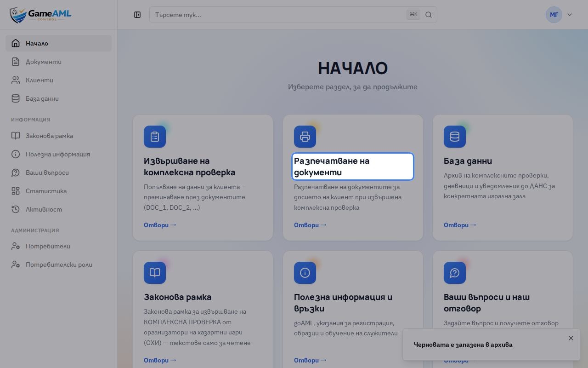Open Клиенти in the sidebar
The width and height of the screenshot is (588, 368).
tap(58, 80)
